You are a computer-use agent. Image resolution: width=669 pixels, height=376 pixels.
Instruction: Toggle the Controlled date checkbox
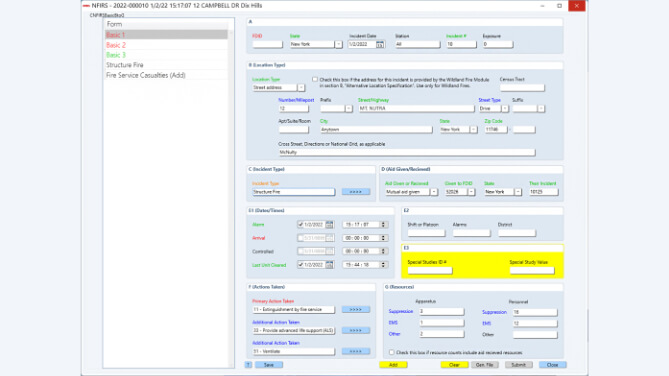point(300,251)
